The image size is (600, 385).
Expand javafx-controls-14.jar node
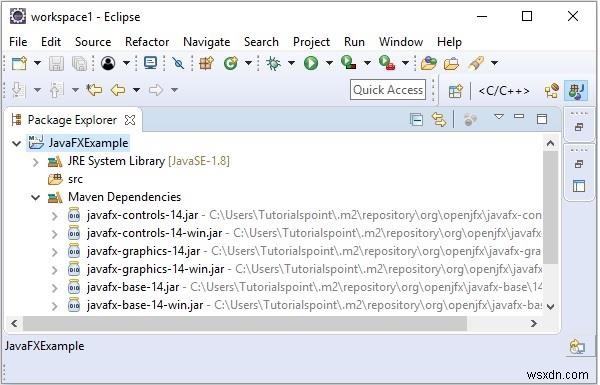point(55,216)
